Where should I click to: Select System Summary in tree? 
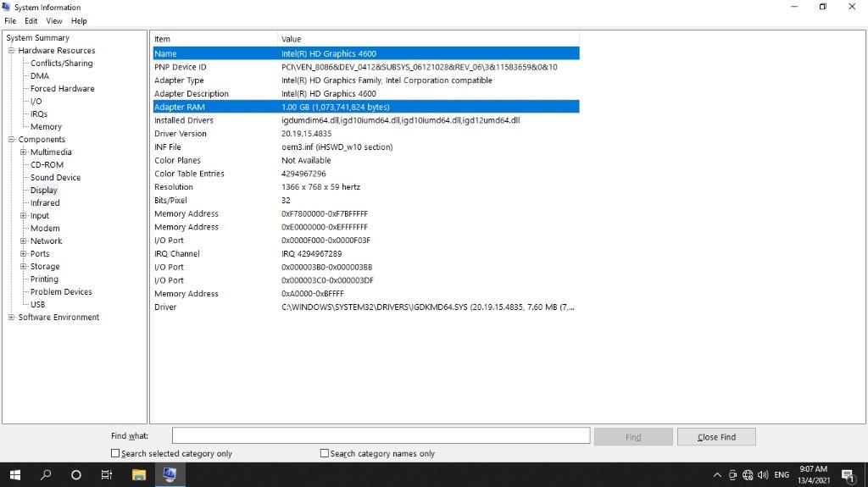[x=37, y=37]
